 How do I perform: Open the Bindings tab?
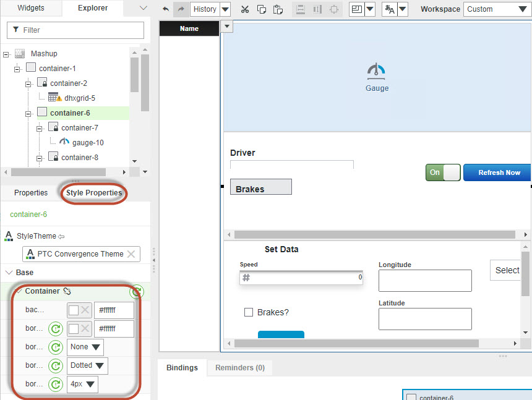point(182,367)
